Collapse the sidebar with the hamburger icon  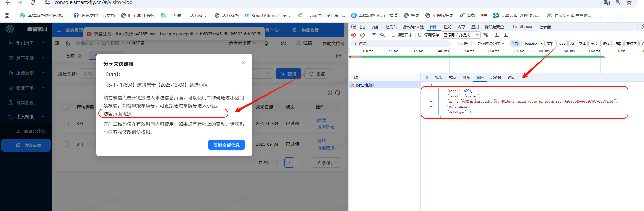point(57,43)
